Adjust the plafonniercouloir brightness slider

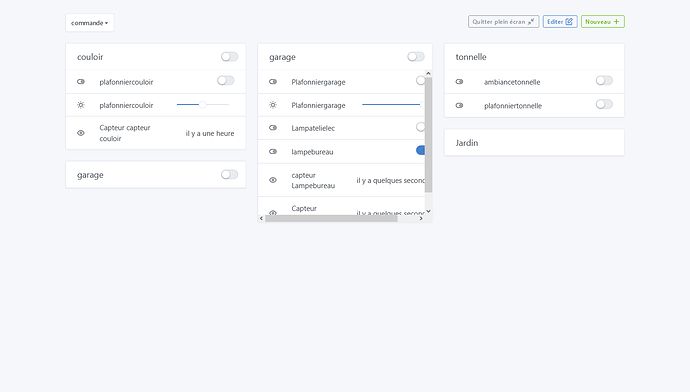coord(202,105)
